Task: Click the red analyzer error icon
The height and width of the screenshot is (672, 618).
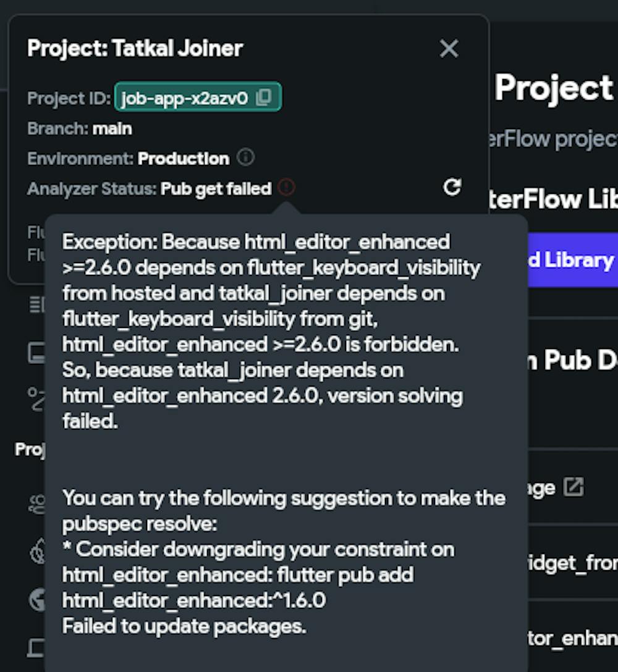Action: 286,187
